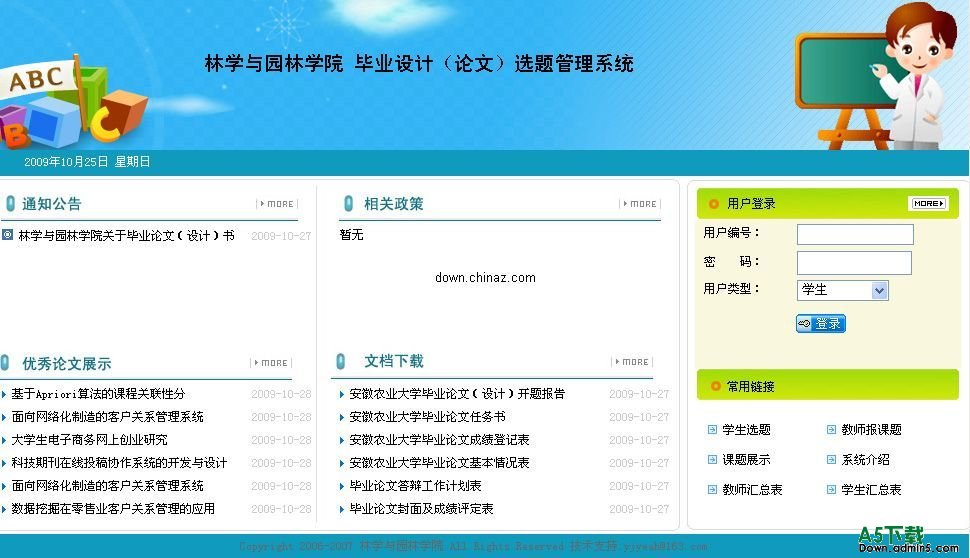Click the down.chinaz.com text

pos(485,278)
